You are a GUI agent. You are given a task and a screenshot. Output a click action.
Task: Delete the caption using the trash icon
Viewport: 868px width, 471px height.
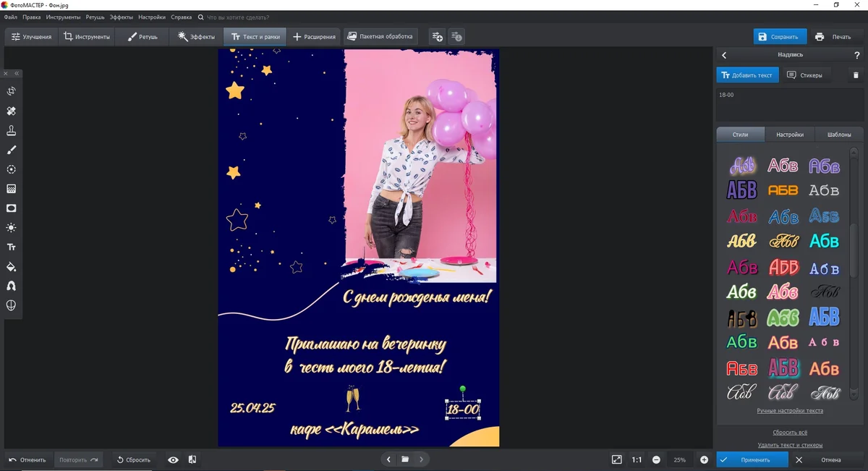point(856,75)
